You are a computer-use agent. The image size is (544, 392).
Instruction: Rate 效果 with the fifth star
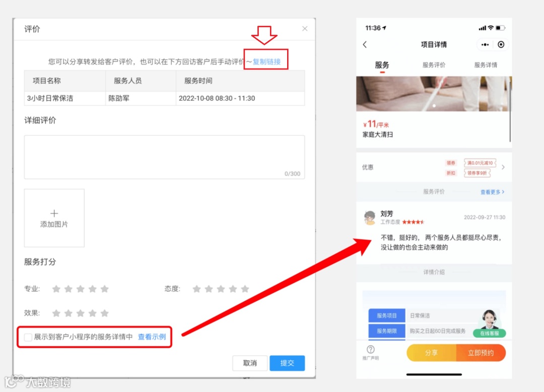tap(104, 313)
